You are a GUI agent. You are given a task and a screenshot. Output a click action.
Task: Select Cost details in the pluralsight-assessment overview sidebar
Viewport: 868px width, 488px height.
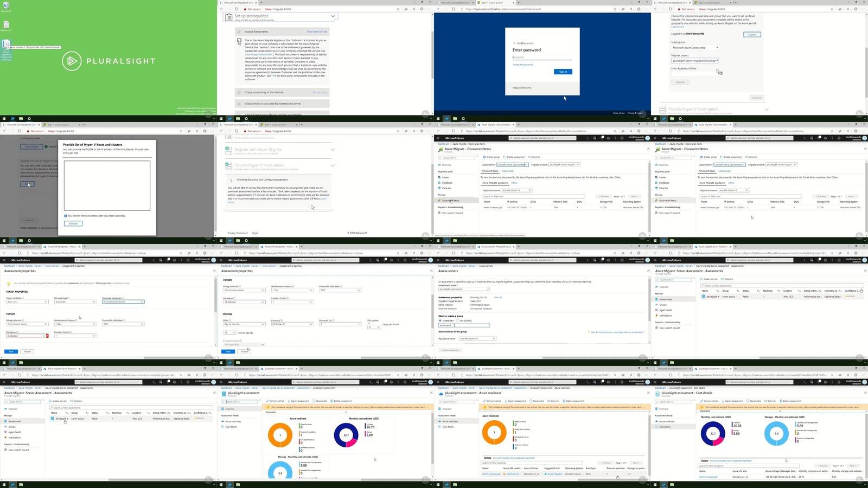point(232,427)
